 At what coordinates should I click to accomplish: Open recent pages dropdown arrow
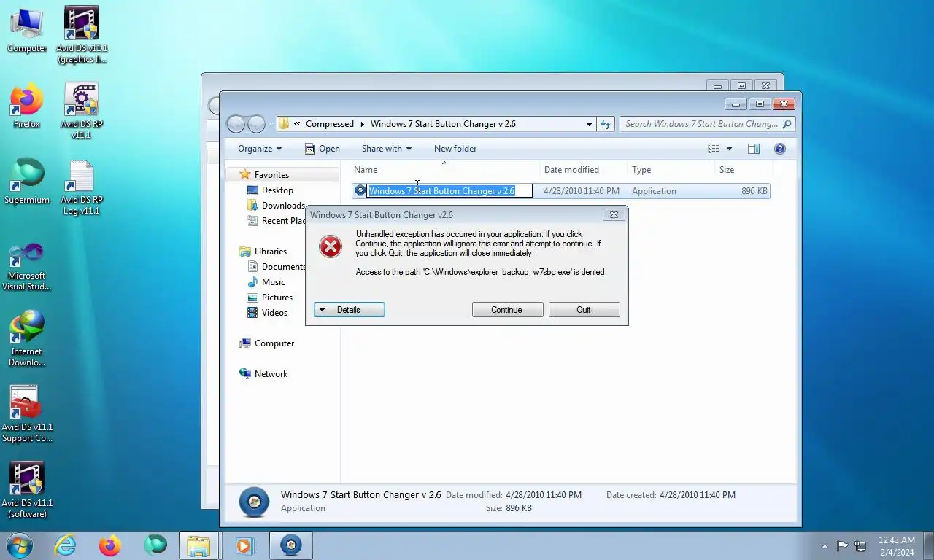[271, 125]
